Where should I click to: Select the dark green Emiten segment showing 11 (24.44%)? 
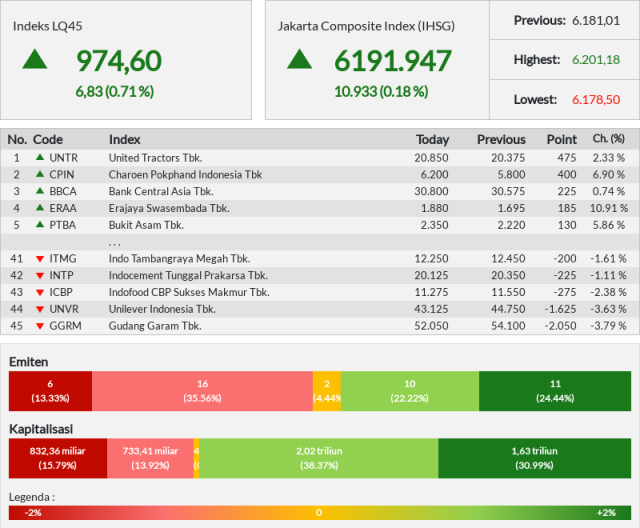tap(555, 391)
